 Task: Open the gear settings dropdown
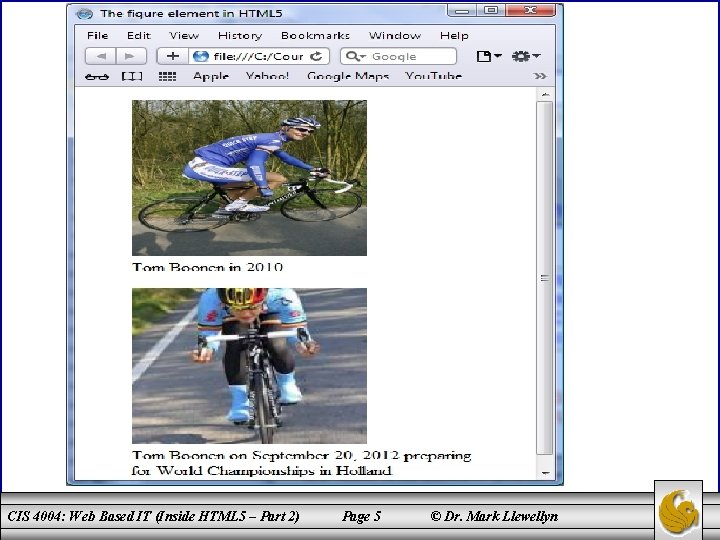pyautogui.click(x=525, y=56)
